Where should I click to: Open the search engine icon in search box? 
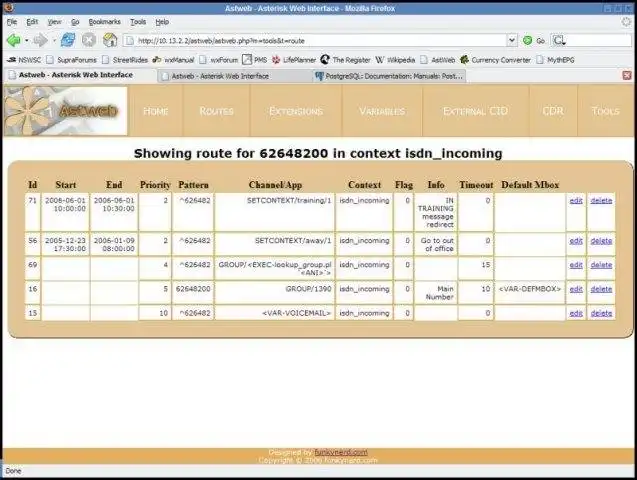click(x=559, y=40)
